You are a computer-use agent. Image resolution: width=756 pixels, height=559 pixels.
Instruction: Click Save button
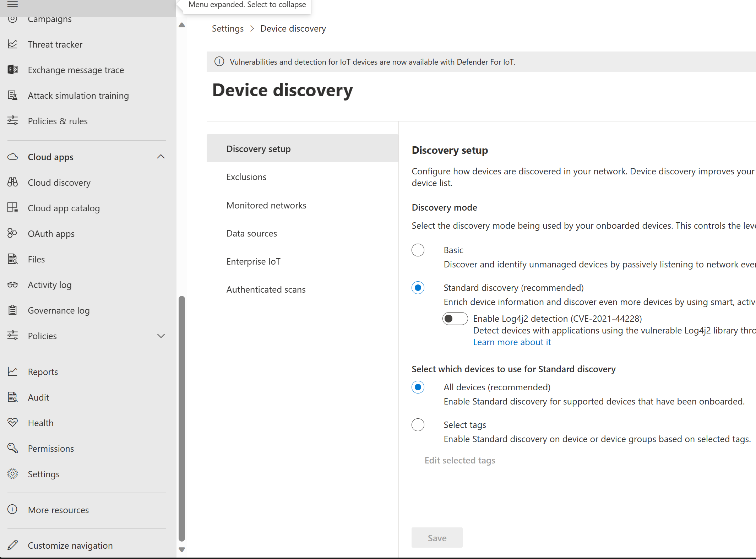click(437, 537)
